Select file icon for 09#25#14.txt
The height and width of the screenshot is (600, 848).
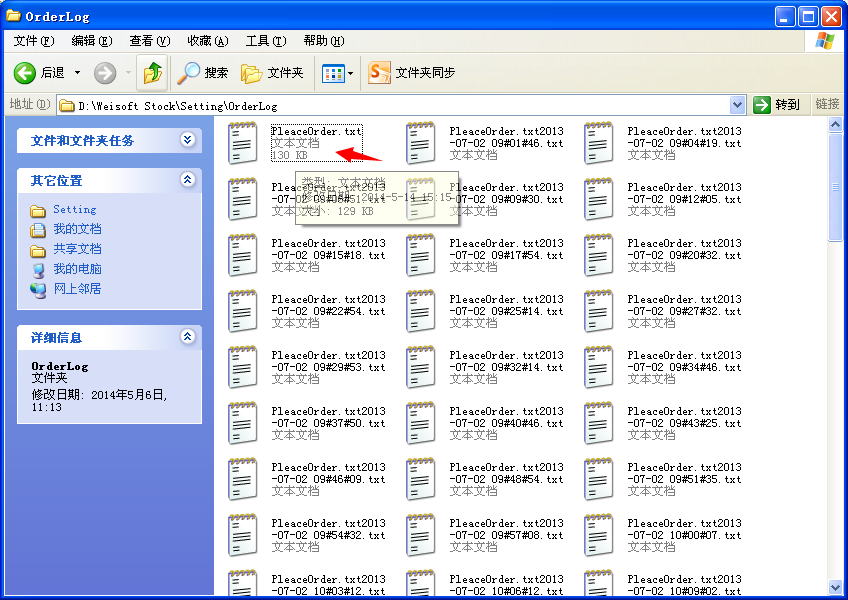pyautogui.click(x=420, y=311)
